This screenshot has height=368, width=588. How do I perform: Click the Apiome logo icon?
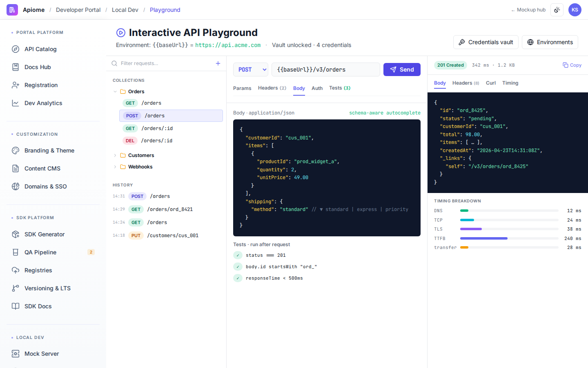(12, 10)
